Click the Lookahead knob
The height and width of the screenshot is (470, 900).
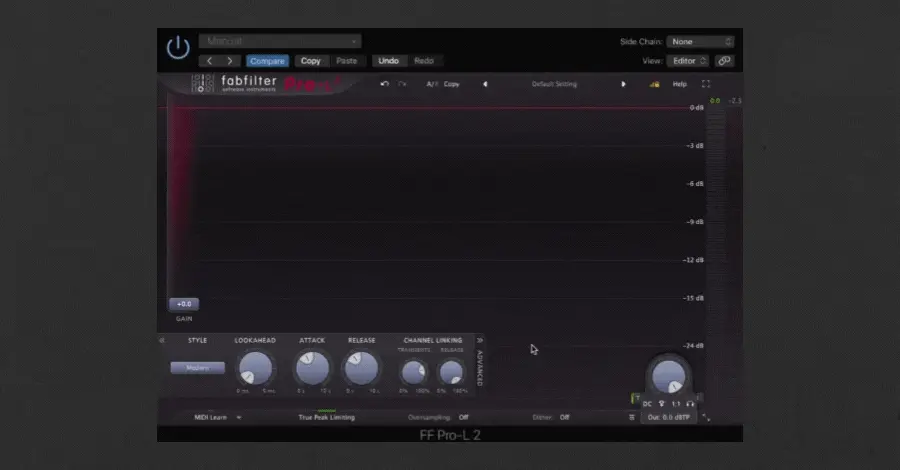coord(255,368)
